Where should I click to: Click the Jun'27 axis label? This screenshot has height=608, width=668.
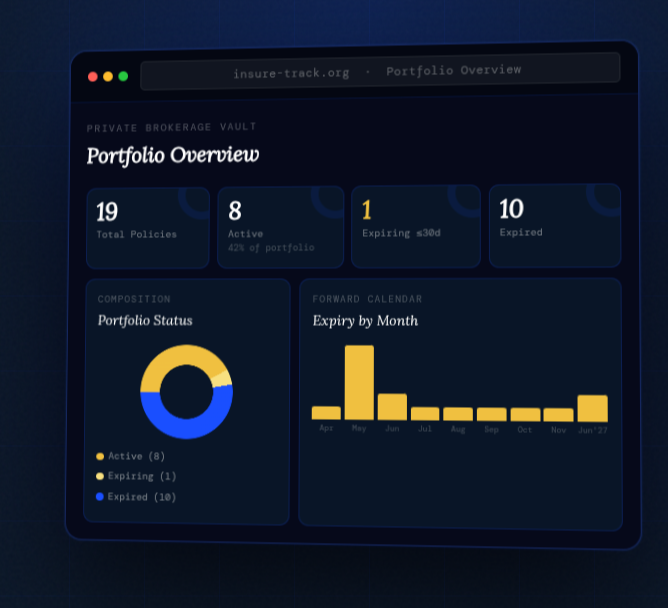(x=593, y=430)
